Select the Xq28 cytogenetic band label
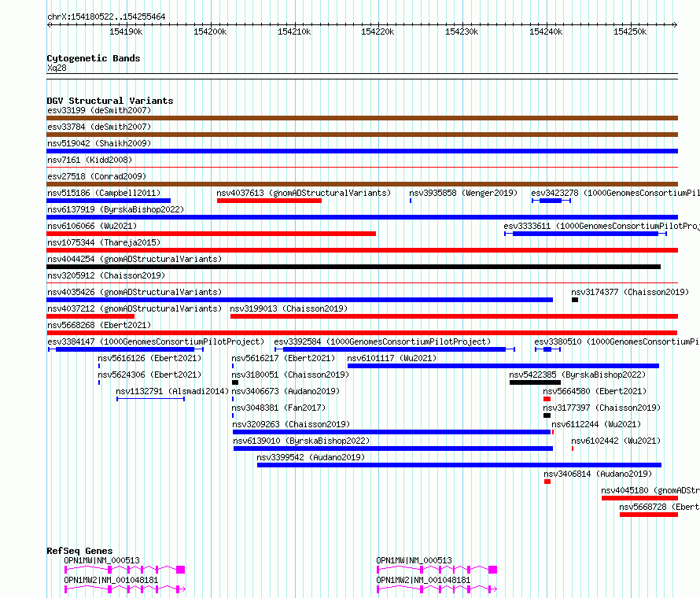Viewport: 700px width, 598px height. tap(57, 68)
